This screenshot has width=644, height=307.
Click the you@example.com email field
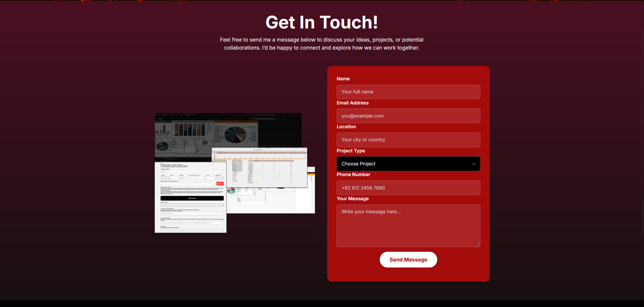click(408, 116)
